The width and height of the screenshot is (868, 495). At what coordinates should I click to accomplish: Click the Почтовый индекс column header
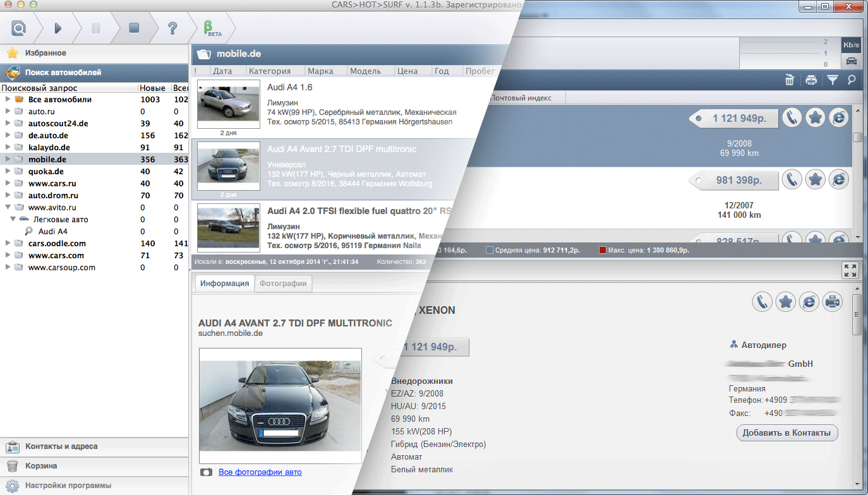click(522, 98)
